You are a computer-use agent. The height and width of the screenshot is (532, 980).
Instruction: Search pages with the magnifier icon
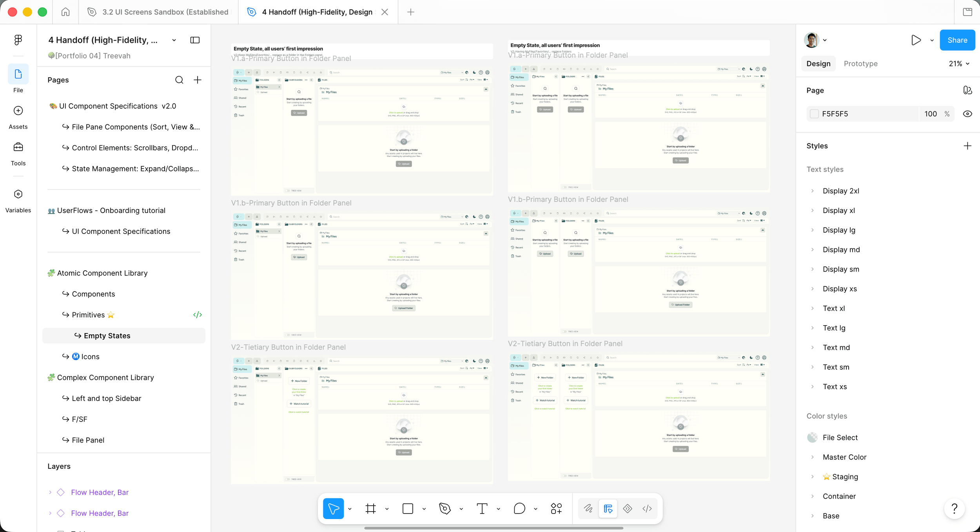coord(179,80)
